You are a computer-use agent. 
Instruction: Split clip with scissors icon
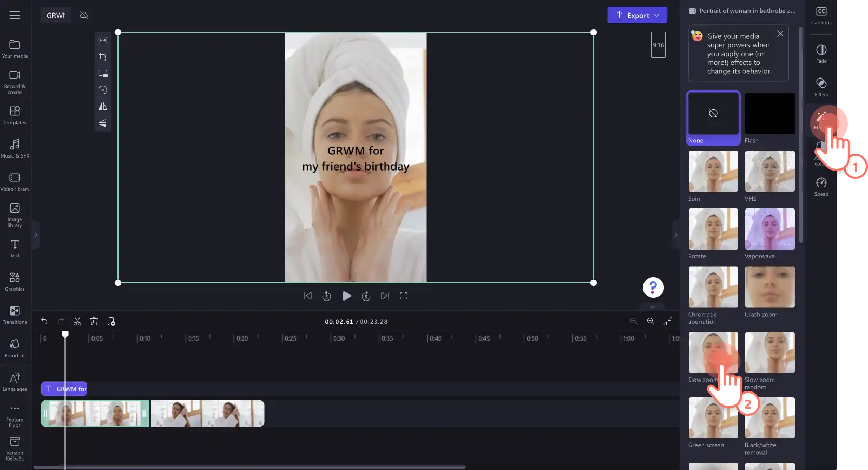[x=77, y=321]
